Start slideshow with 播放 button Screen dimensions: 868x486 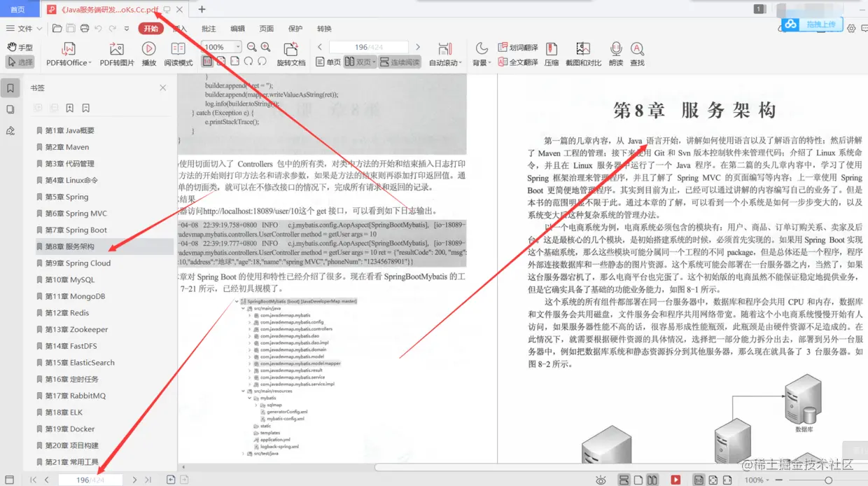click(148, 55)
